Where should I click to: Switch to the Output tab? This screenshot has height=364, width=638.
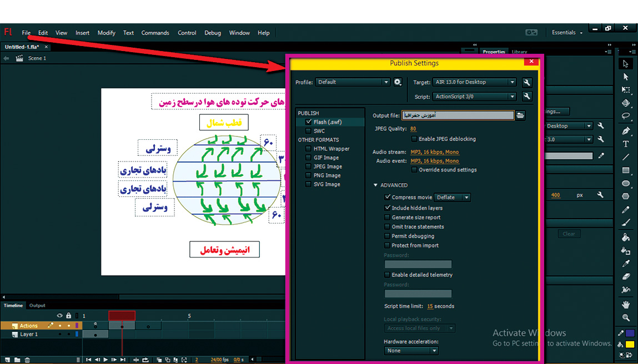pos(37,306)
